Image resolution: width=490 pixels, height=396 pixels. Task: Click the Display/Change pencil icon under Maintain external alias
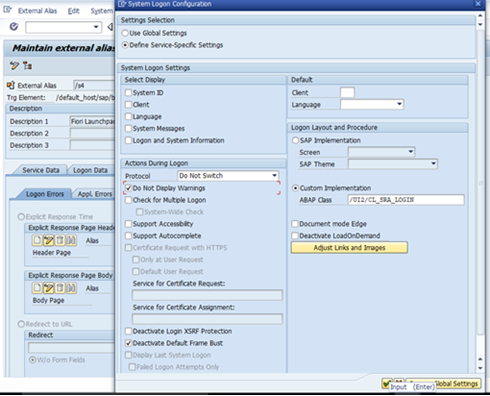pos(14,66)
